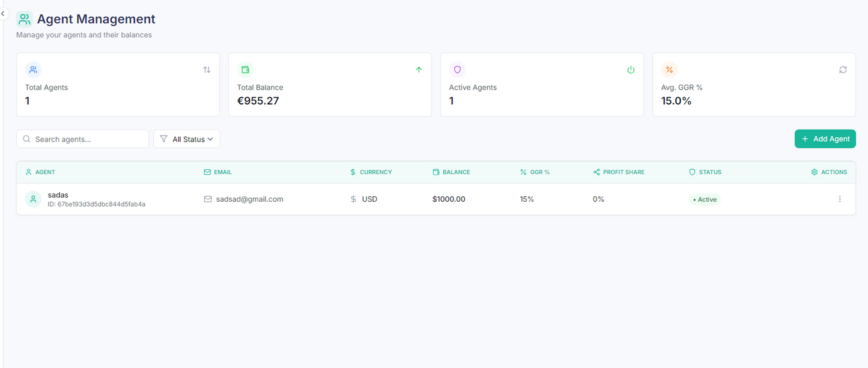Image resolution: width=868 pixels, height=368 pixels.
Task: Click the orange percent icon on Avg. GGR
Action: coord(669,70)
